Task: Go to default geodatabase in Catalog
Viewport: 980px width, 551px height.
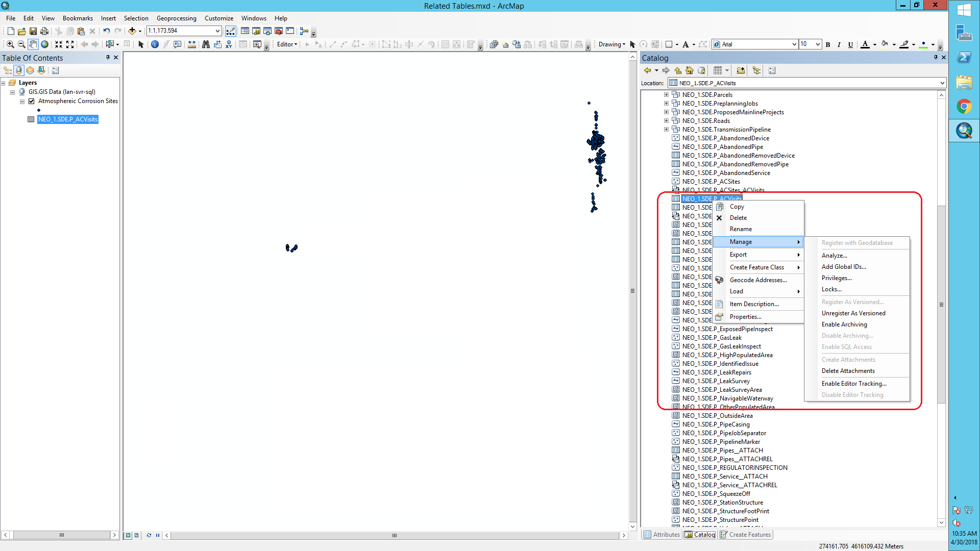Action: 702,70
